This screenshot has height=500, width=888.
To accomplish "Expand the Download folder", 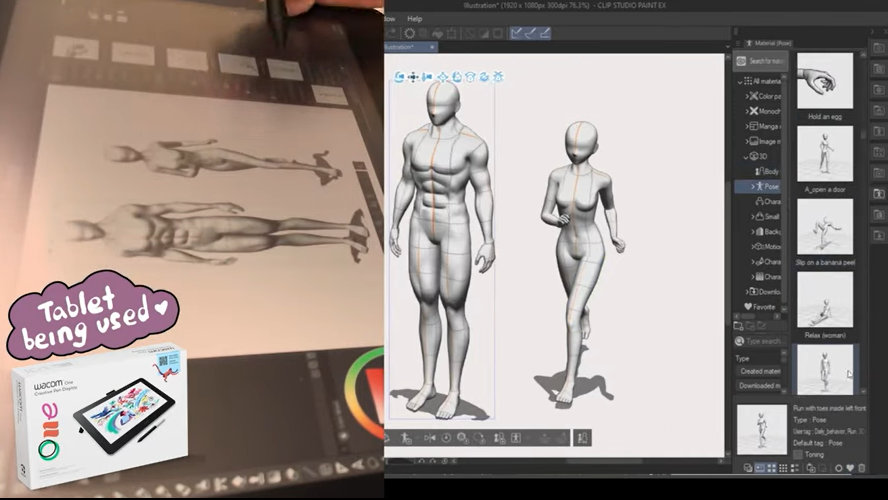I will tap(747, 292).
